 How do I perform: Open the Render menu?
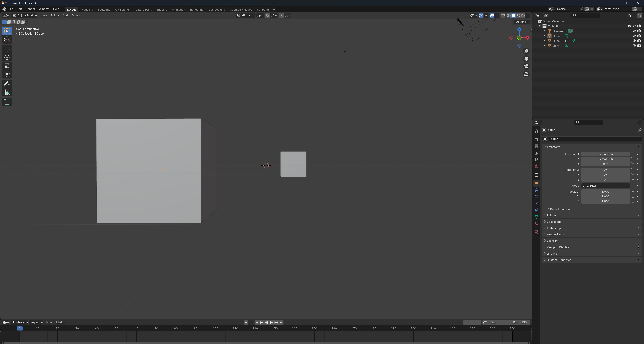point(30,9)
